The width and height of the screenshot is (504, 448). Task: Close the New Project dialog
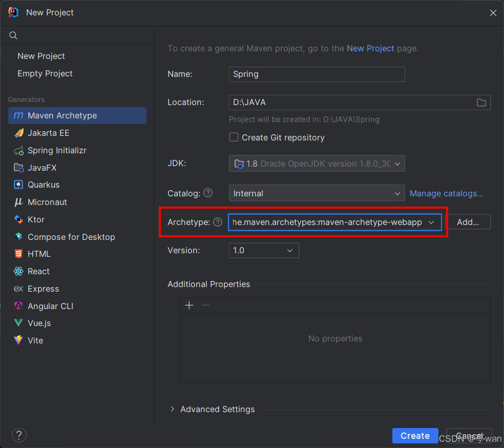(493, 12)
